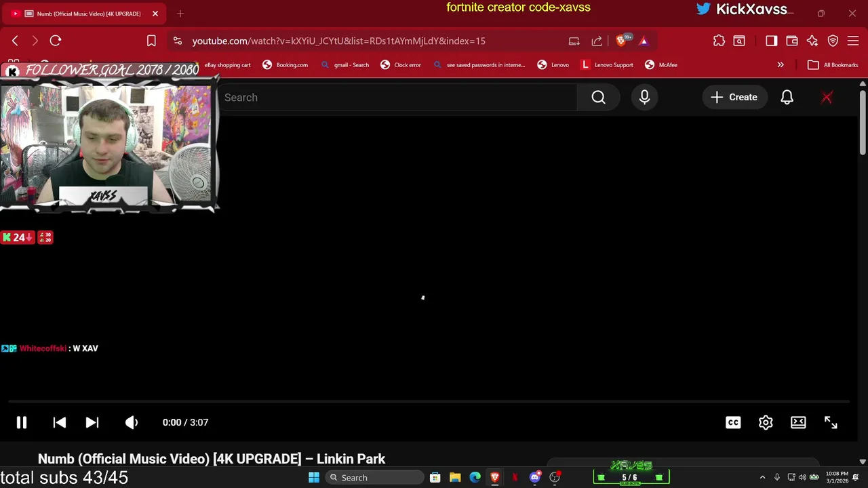Bookmark this page

(x=151, y=41)
